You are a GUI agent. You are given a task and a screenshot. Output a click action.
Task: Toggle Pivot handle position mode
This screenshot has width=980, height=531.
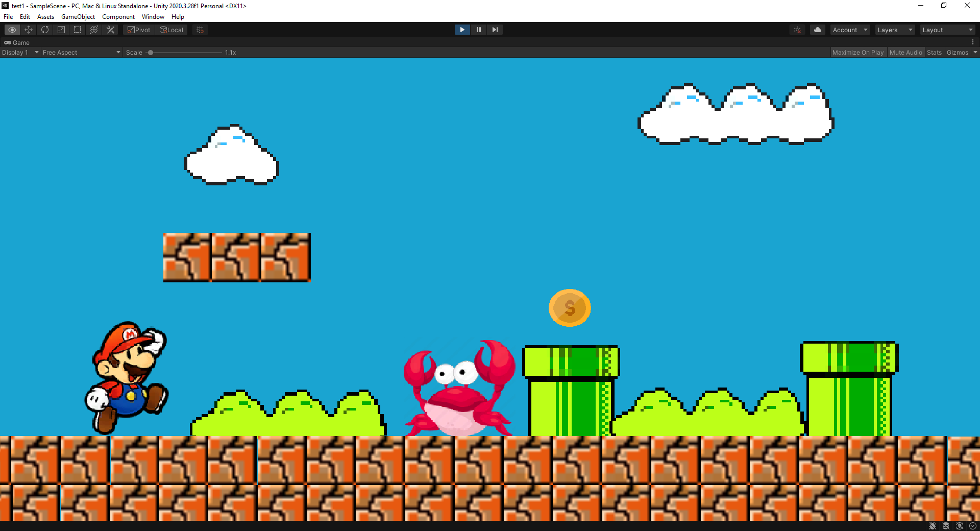click(x=138, y=30)
